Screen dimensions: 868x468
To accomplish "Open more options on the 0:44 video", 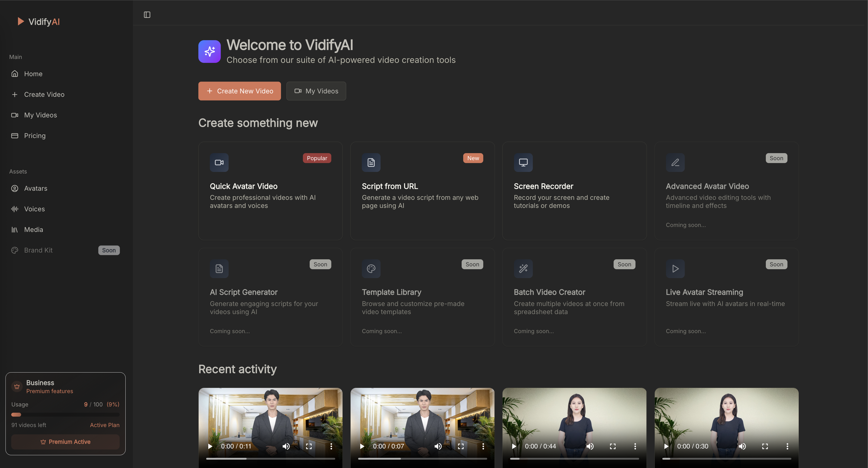I will tap(635, 446).
